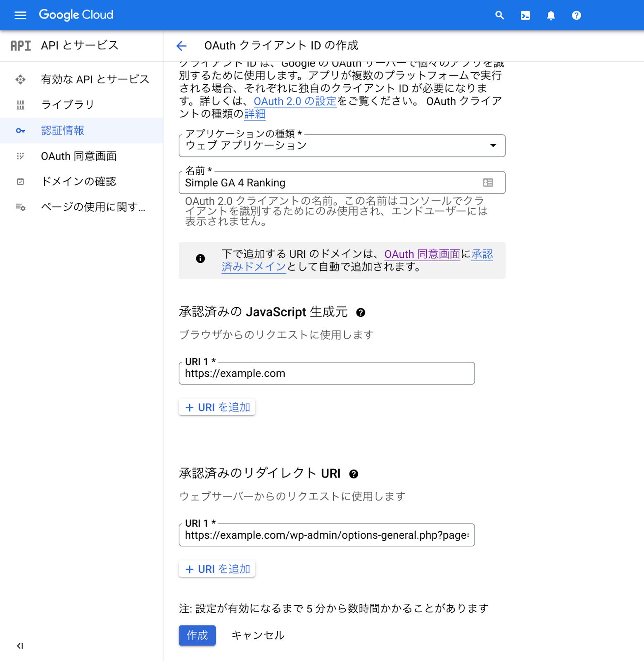This screenshot has width=644, height=661.
Task: Open the OAuth 2.0 の設定 link
Action: tap(295, 101)
